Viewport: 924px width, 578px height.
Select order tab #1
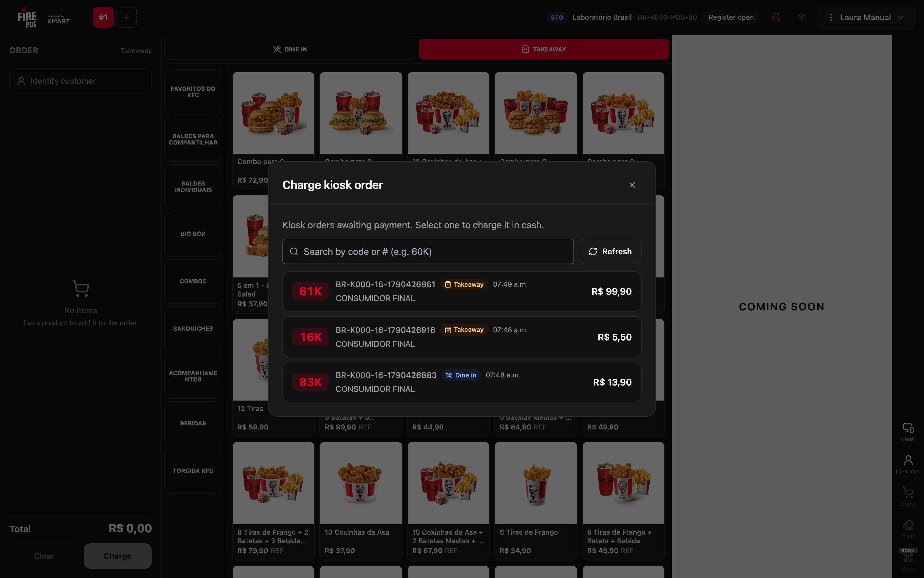pos(103,18)
